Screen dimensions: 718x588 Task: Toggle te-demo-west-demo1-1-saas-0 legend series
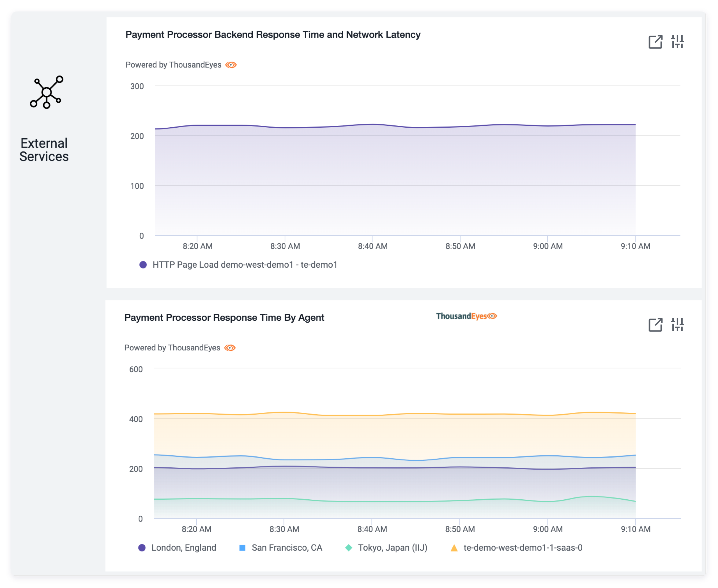517,548
